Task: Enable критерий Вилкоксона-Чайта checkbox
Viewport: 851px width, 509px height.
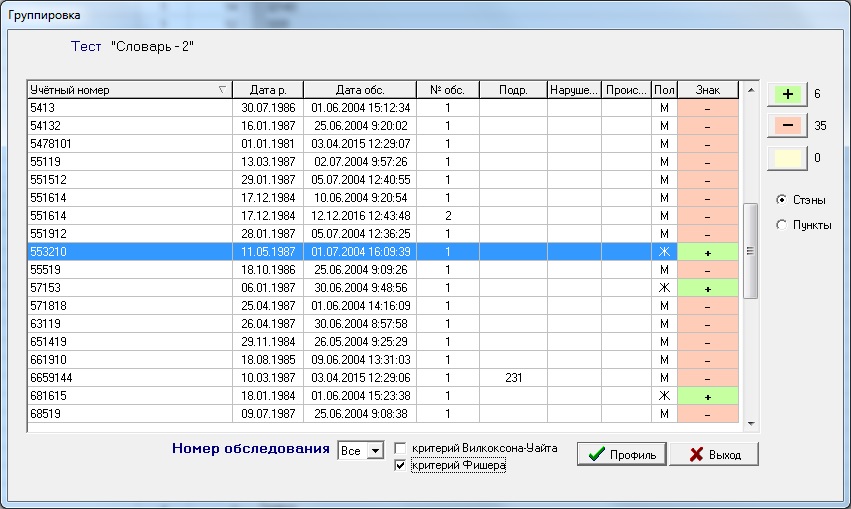Action: click(x=401, y=448)
